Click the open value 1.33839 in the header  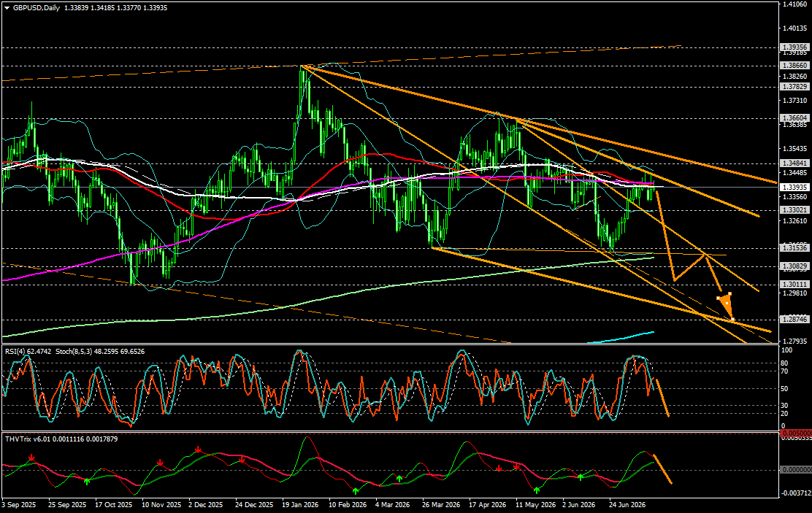(77, 8)
